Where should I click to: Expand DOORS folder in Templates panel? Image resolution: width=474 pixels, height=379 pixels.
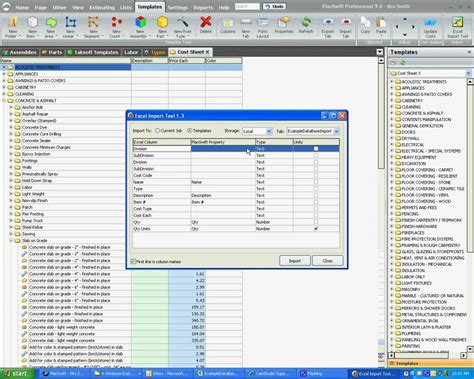(x=392, y=132)
